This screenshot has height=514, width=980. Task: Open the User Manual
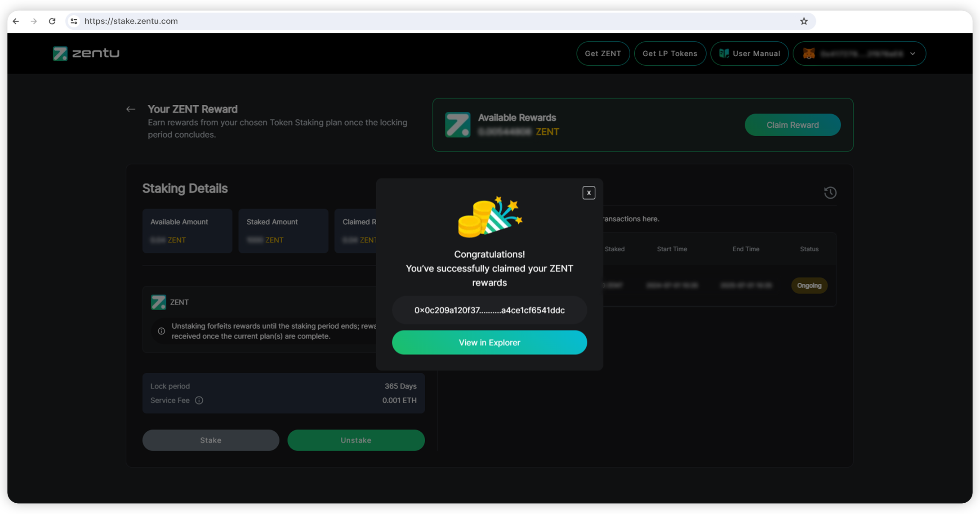(749, 54)
